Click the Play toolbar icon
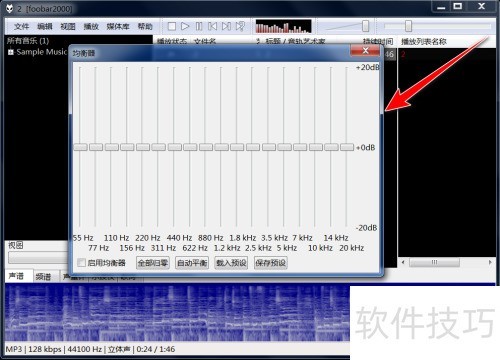The height and width of the screenshot is (360, 500). 185,26
